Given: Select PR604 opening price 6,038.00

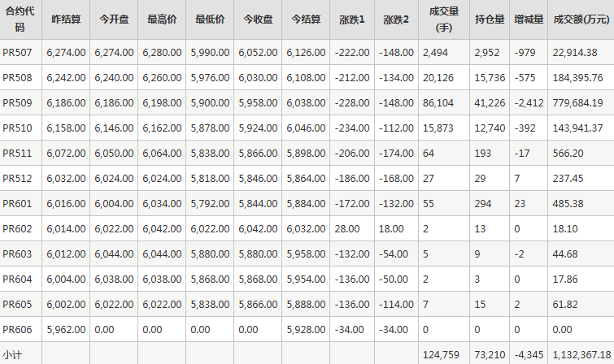Looking at the screenshot, I should click(x=114, y=279).
